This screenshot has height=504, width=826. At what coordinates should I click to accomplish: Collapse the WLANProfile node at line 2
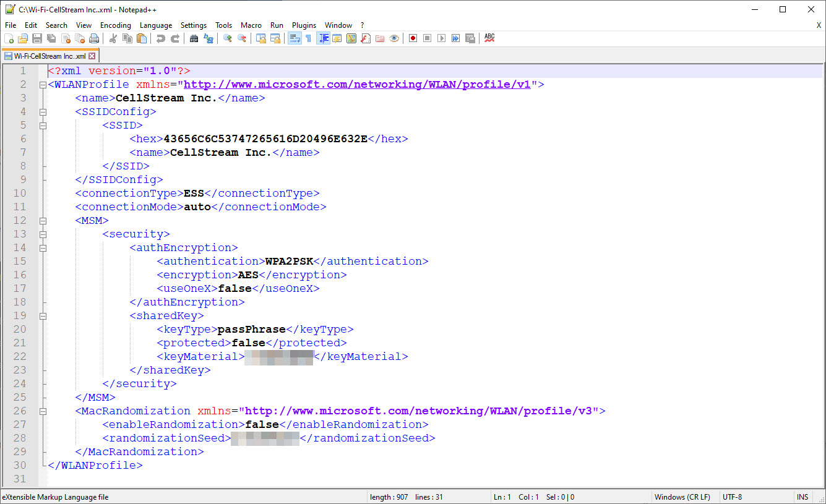pyautogui.click(x=43, y=85)
